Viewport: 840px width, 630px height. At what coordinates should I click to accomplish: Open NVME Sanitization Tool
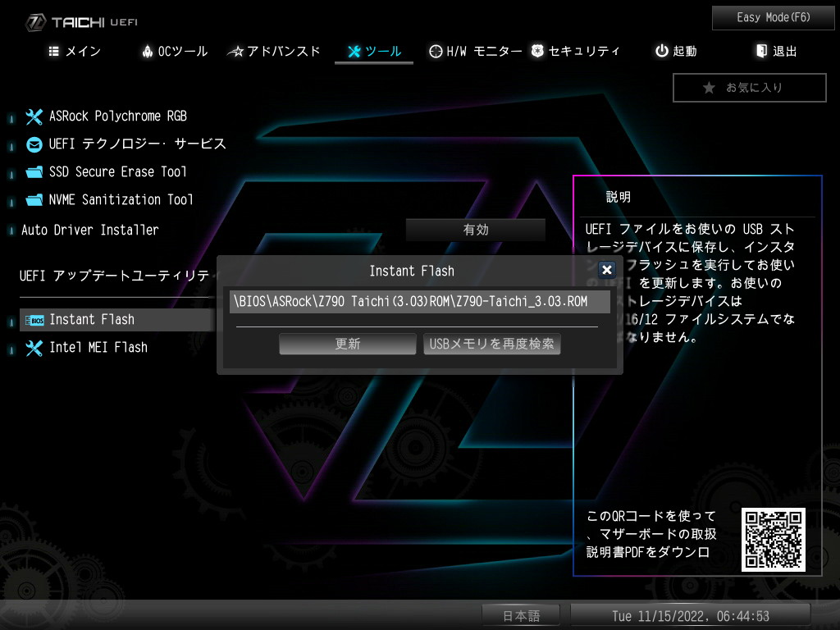[121, 200]
